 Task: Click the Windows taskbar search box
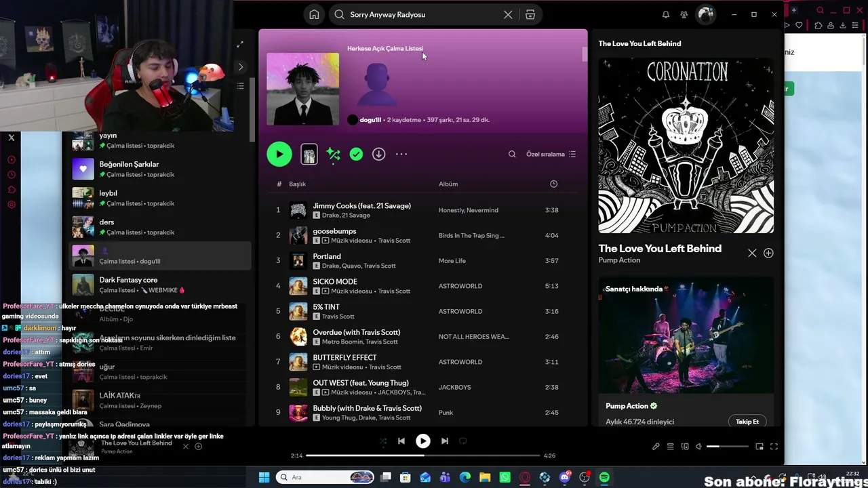325,477
